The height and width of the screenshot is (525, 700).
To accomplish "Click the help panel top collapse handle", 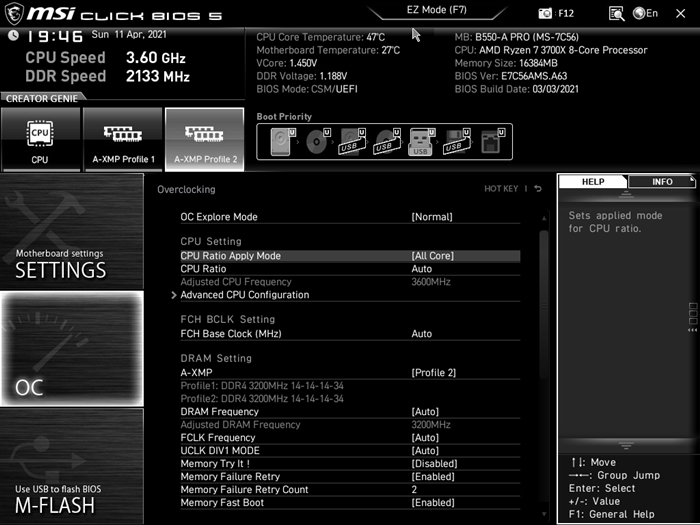I will point(626,194).
